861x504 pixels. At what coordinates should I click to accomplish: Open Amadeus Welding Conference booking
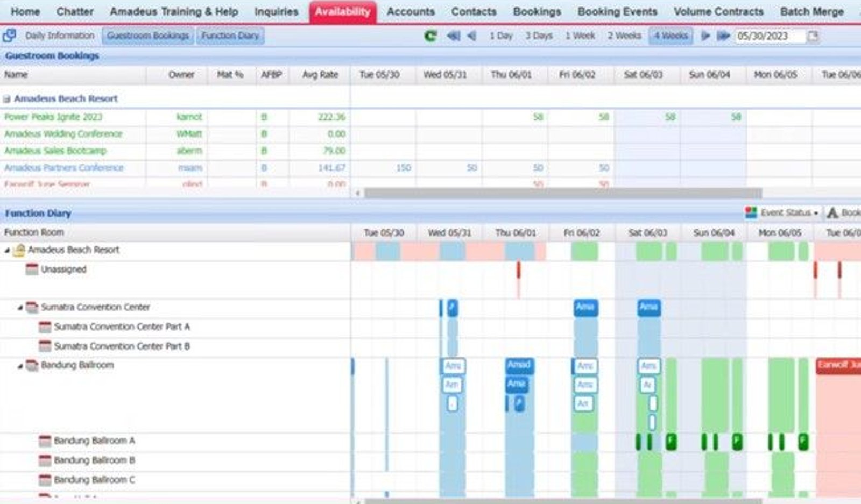[x=63, y=133]
